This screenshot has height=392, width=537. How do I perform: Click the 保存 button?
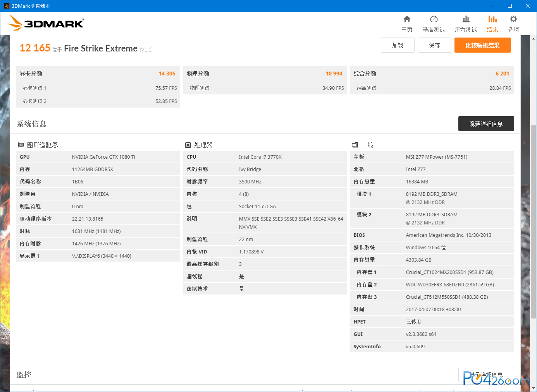point(434,45)
